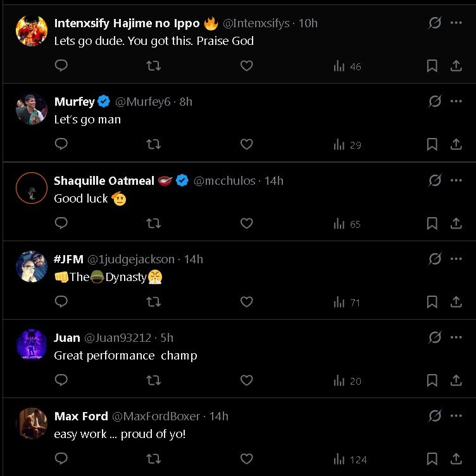Image resolution: width=476 pixels, height=476 pixels.
Task: Click Murfey's profile avatar
Action: [x=32, y=109]
